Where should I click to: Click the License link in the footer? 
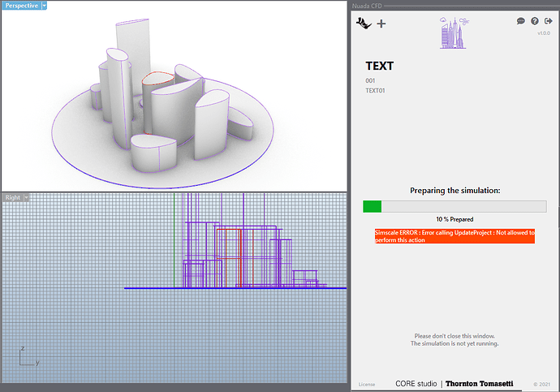367,385
